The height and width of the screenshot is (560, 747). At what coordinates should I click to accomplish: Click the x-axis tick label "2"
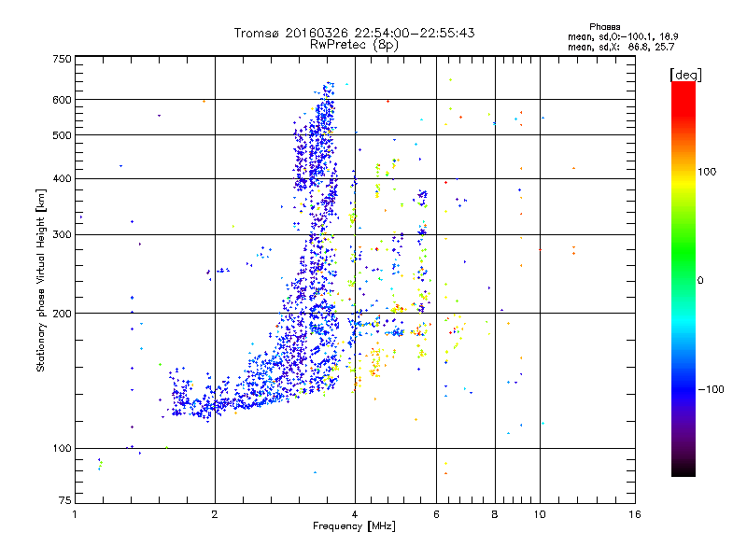[215, 514]
